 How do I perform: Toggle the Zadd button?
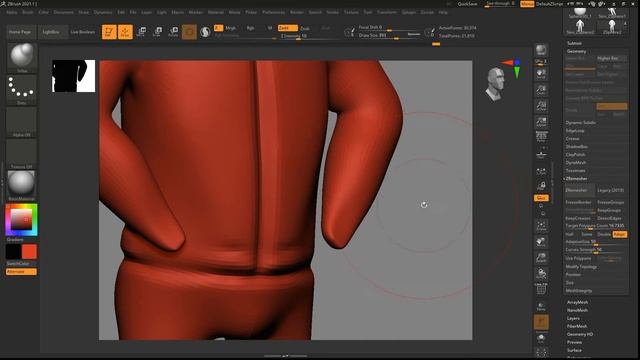pyautogui.click(x=287, y=28)
